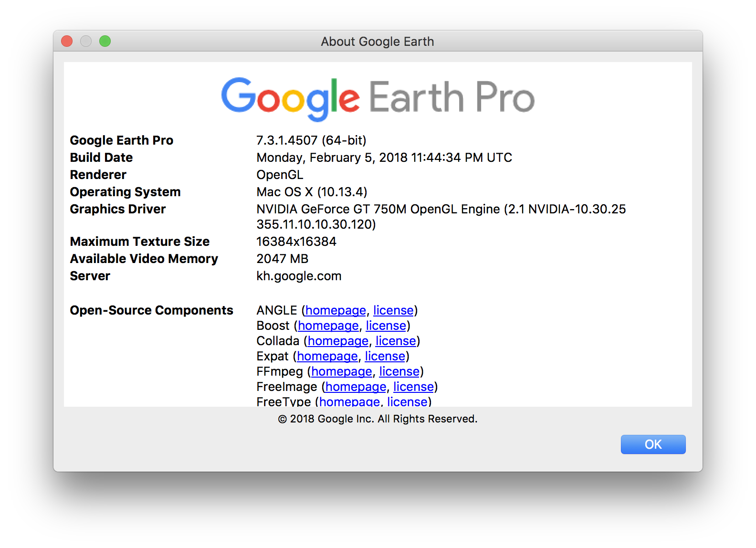This screenshot has height=548, width=756.
Task: Open the Collada homepage link
Action: click(338, 341)
